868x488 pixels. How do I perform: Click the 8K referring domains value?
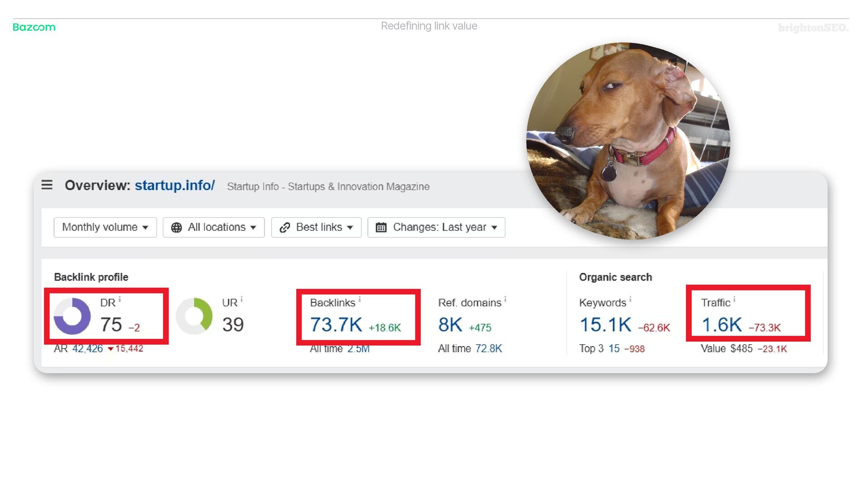(450, 325)
